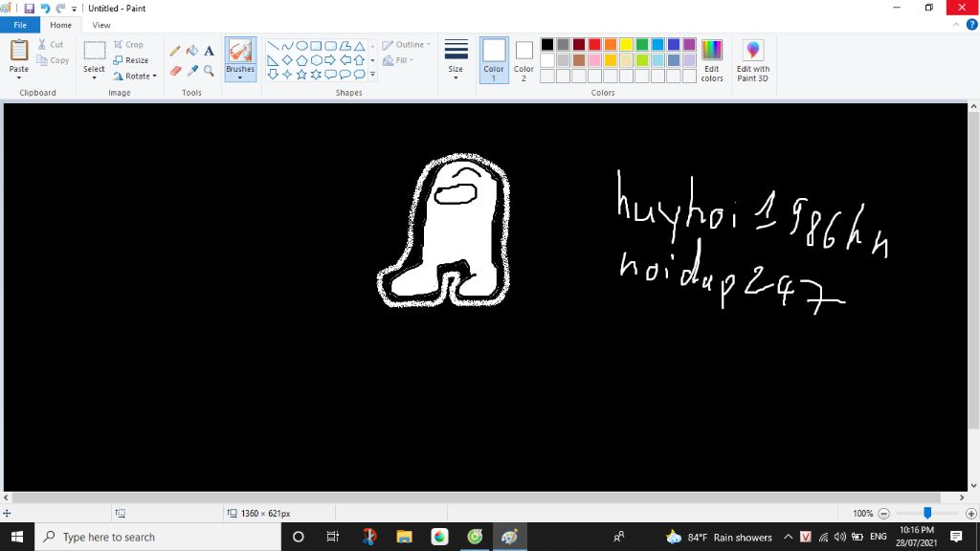Choose the Diamond shape
Image resolution: width=980 pixels, height=551 pixels.
pos(287,60)
